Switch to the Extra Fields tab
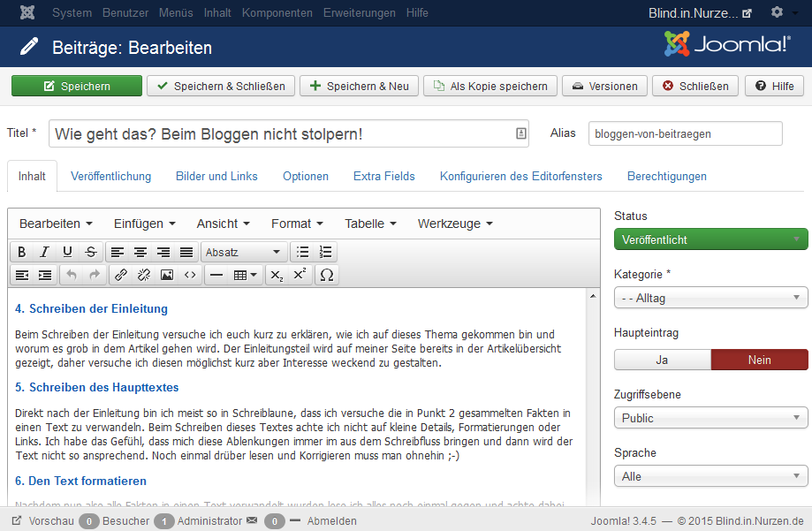 pyautogui.click(x=384, y=176)
